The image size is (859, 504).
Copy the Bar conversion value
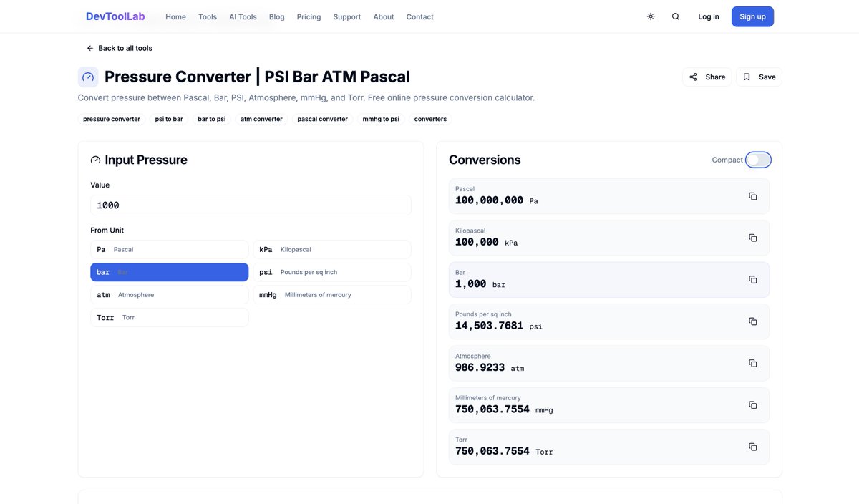pyautogui.click(x=752, y=280)
